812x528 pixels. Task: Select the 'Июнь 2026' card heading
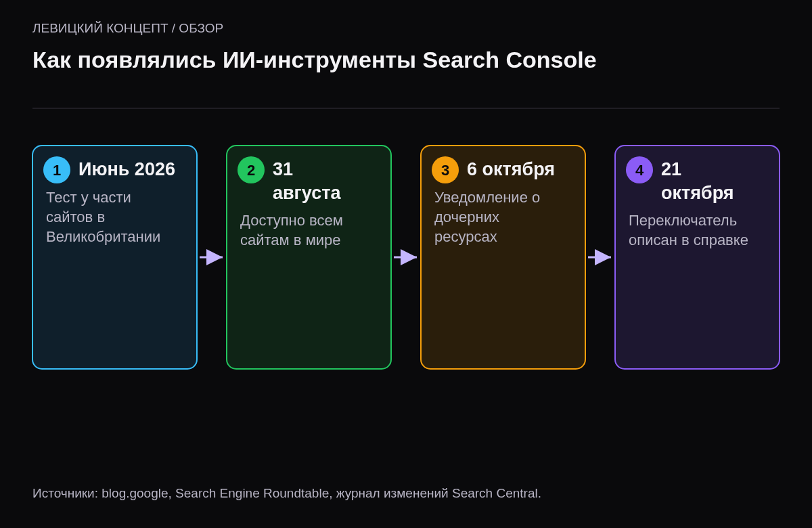[x=127, y=169]
